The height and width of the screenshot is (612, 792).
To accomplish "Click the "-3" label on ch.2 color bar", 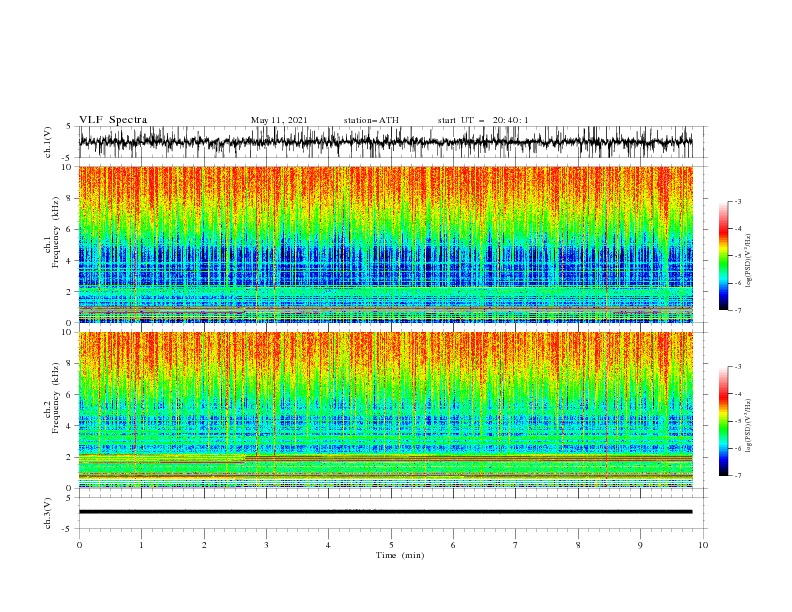I will pos(738,367).
